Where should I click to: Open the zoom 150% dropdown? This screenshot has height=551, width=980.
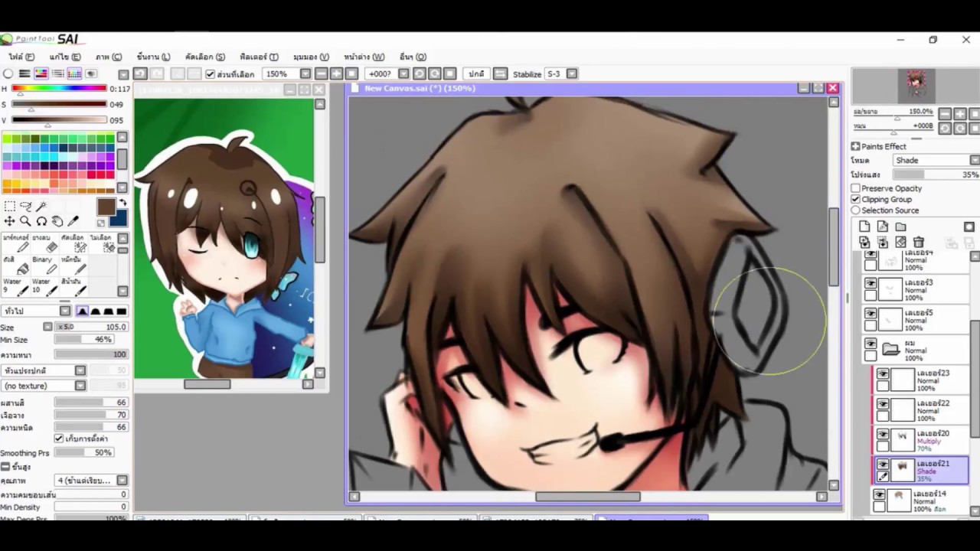(x=305, y=74)
